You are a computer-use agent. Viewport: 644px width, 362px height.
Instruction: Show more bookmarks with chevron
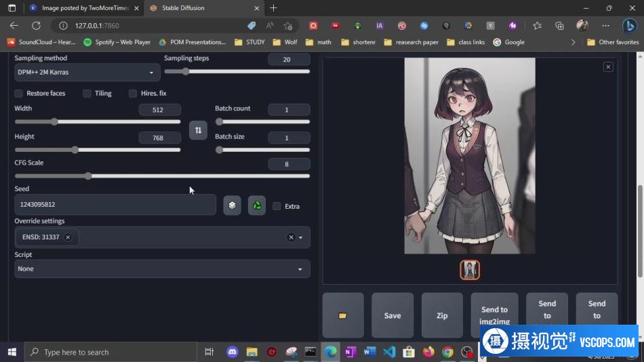tap(573, 42)
